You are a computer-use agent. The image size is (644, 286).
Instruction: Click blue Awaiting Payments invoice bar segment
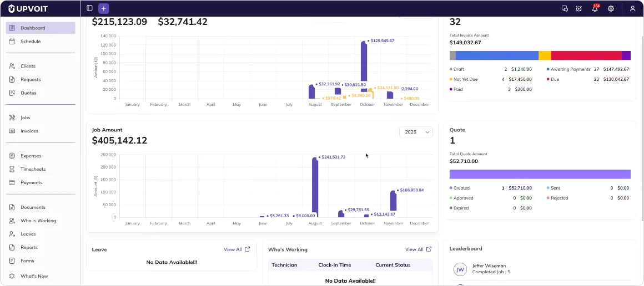click(497, 55)
